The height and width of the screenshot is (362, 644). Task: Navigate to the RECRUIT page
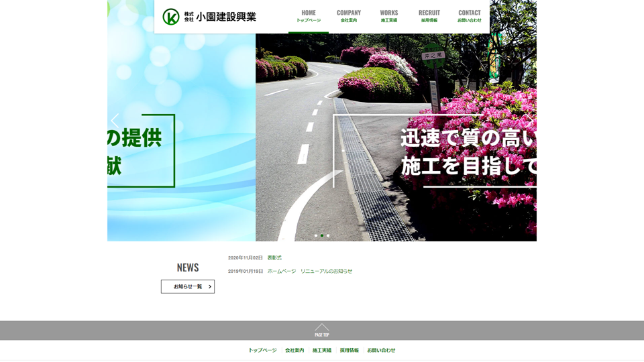click(429, 16)
